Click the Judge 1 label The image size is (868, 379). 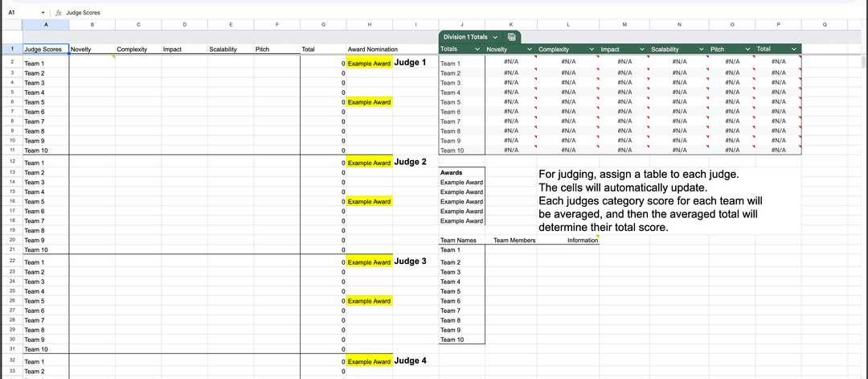[x=410, y=62]
